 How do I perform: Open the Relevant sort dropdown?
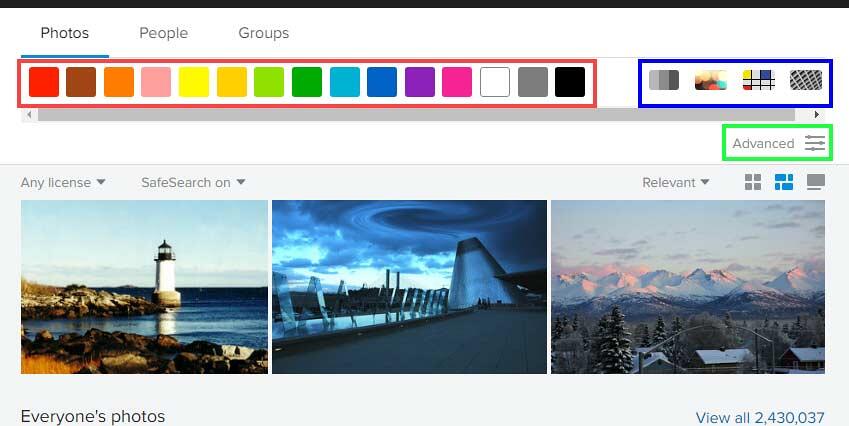(676, 182)
